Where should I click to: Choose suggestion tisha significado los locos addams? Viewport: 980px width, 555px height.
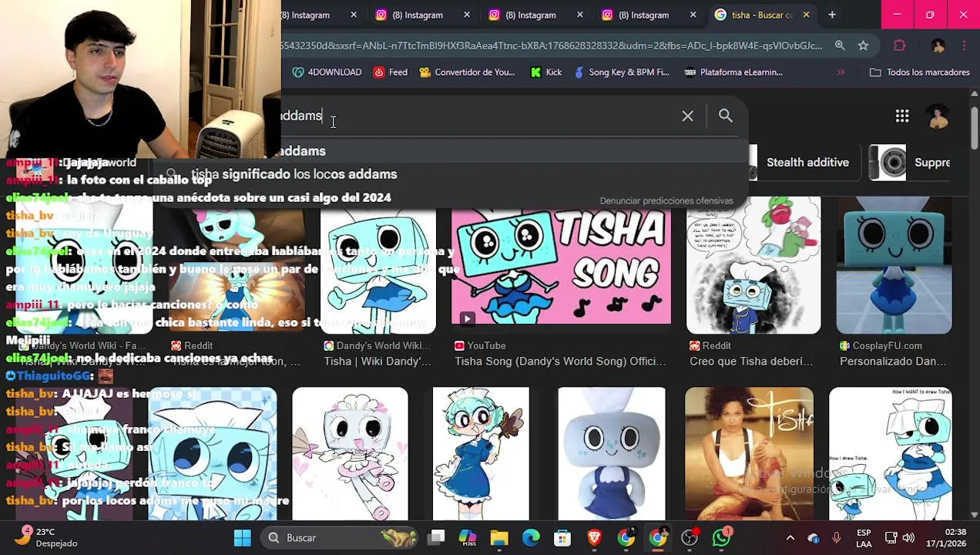point(294,174)
